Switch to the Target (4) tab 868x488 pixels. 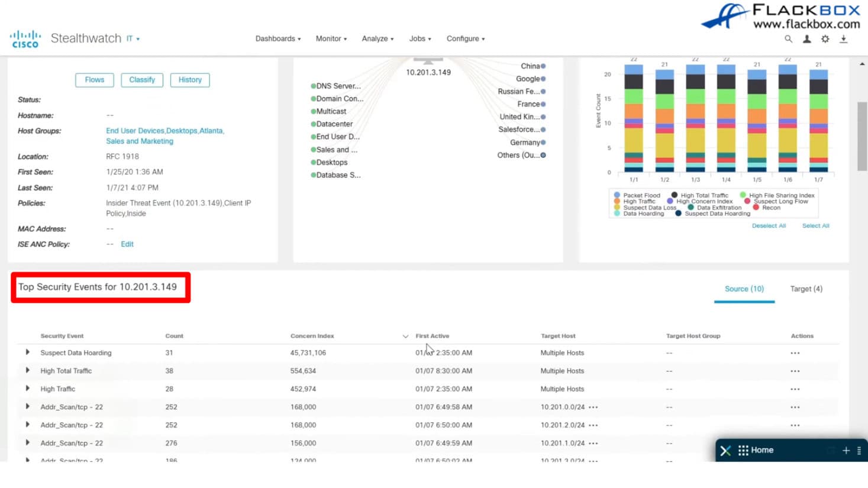(x=806, y=289)
